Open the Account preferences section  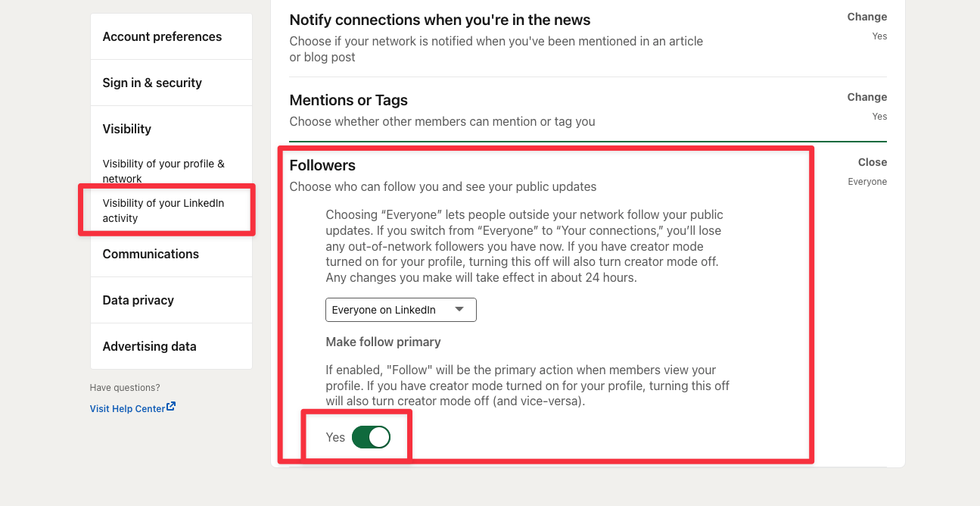(162, 36)
